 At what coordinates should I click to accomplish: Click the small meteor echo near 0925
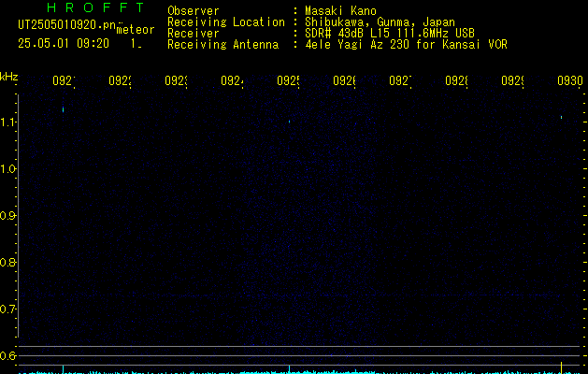289,122
